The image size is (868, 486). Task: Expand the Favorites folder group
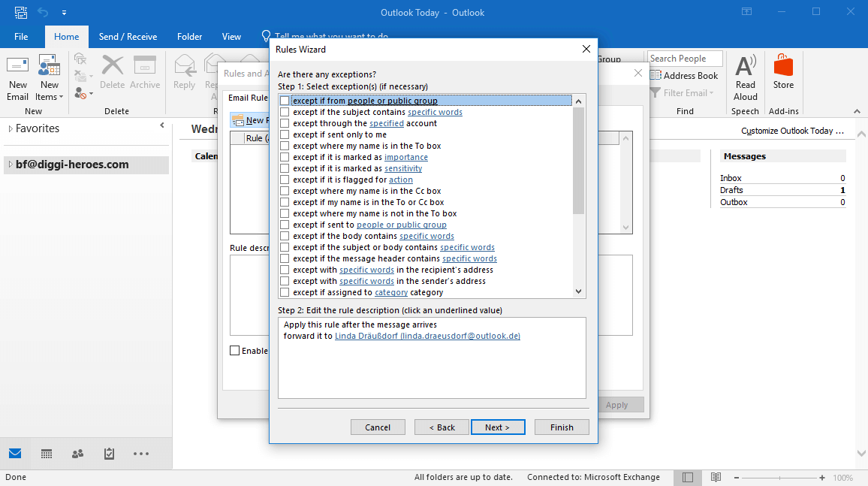point(11,129)
